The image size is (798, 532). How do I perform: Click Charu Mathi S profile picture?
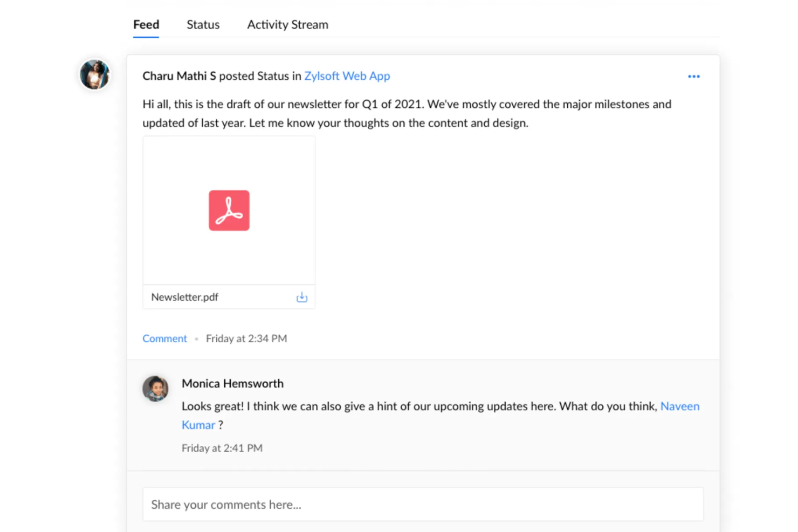[94, 74]
